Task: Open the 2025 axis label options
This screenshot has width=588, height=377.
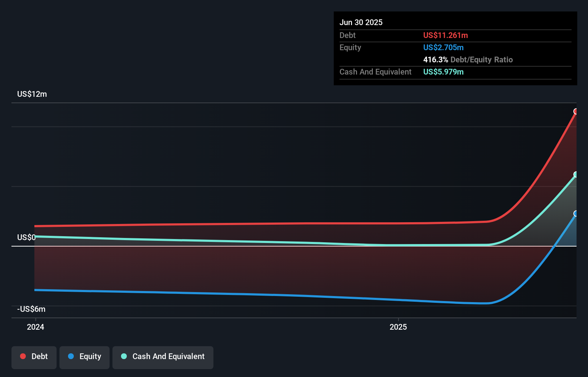Action: coord(398,327)
